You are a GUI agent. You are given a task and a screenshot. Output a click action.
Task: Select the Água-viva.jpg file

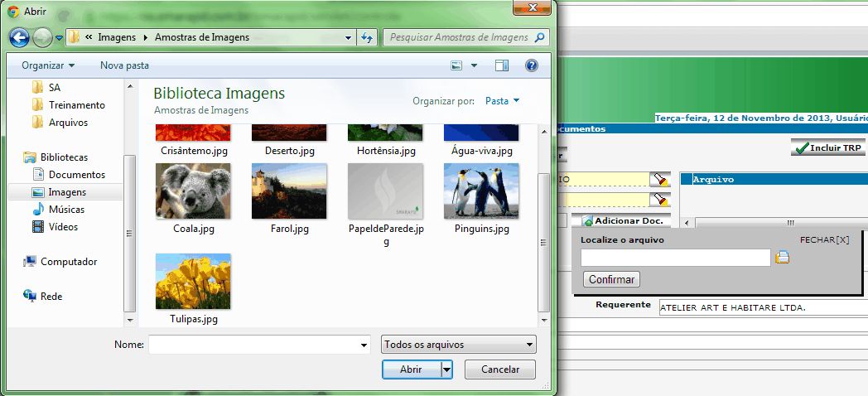(481, 140)
